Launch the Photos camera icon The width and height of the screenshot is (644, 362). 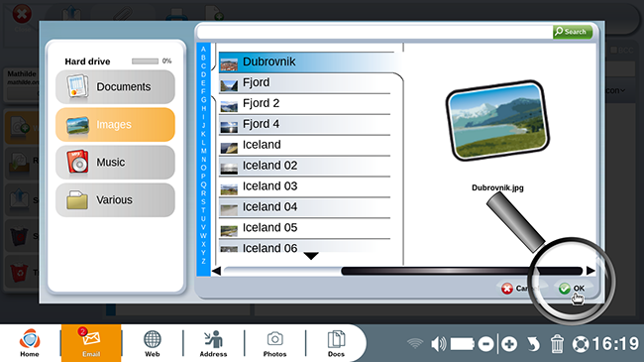(274, 343)
